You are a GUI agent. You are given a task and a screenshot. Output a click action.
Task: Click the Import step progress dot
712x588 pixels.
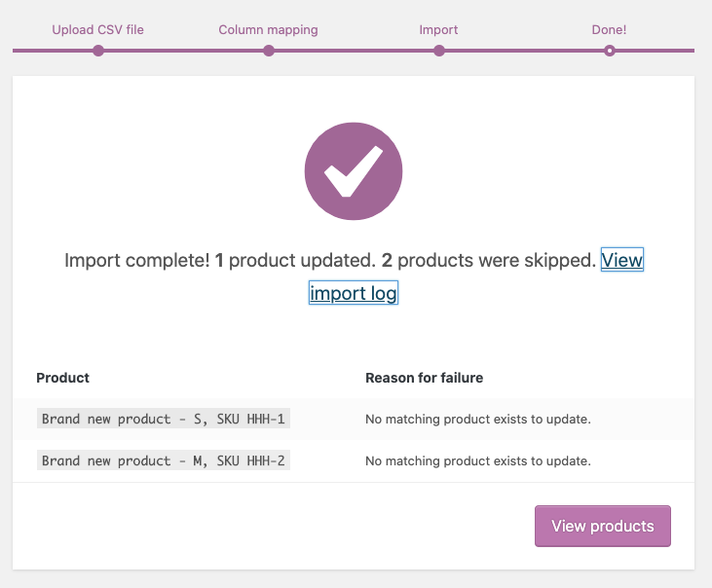[439, 51]
